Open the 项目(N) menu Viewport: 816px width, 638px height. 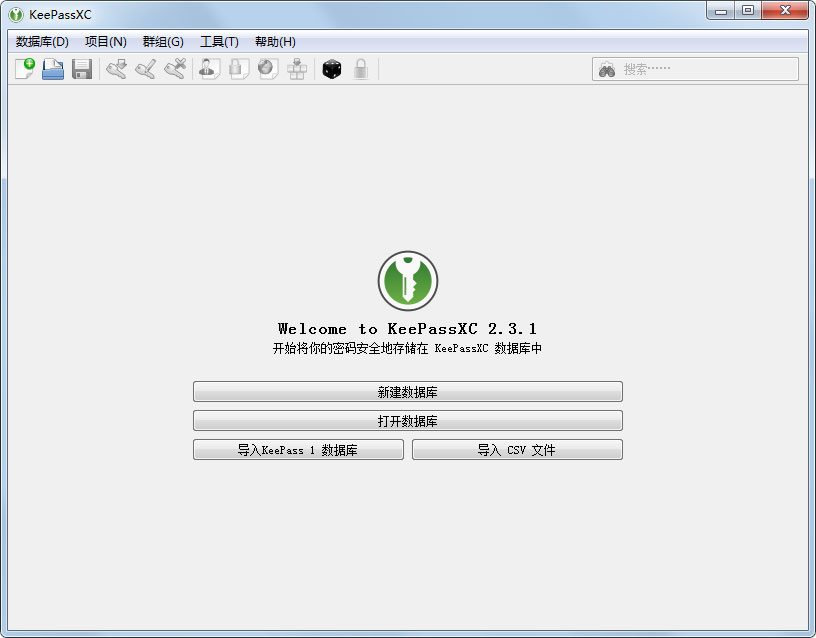click(x=106, y=42)
